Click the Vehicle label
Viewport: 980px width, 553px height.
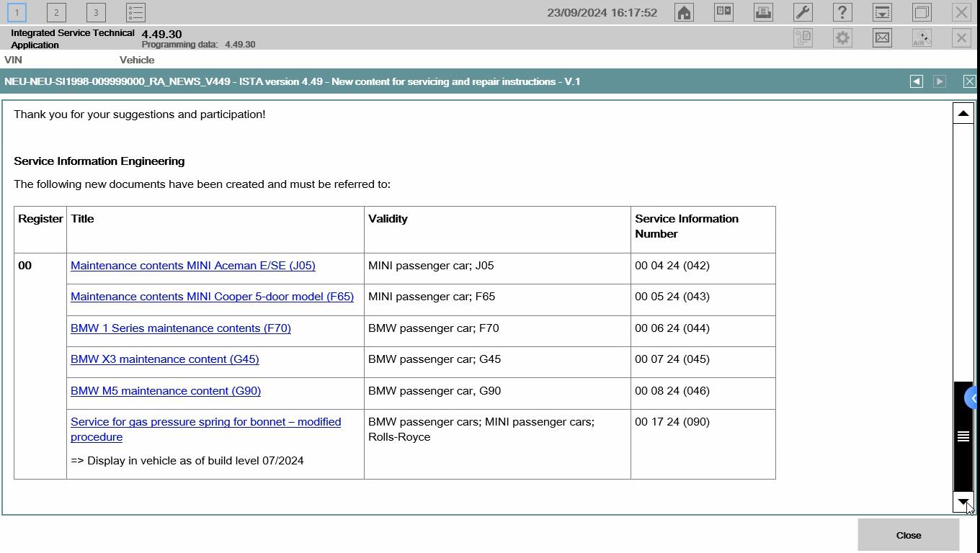(x=137, y=60)
